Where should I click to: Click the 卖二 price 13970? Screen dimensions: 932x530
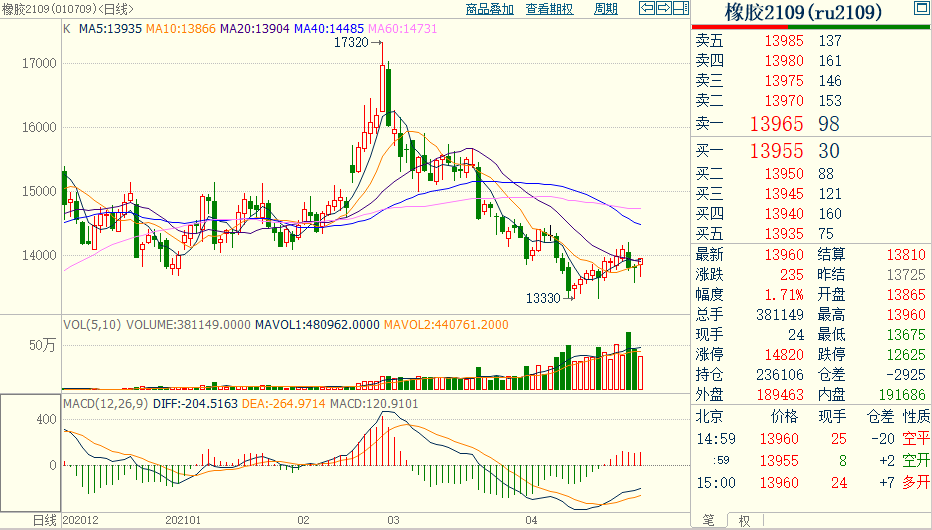784,101
